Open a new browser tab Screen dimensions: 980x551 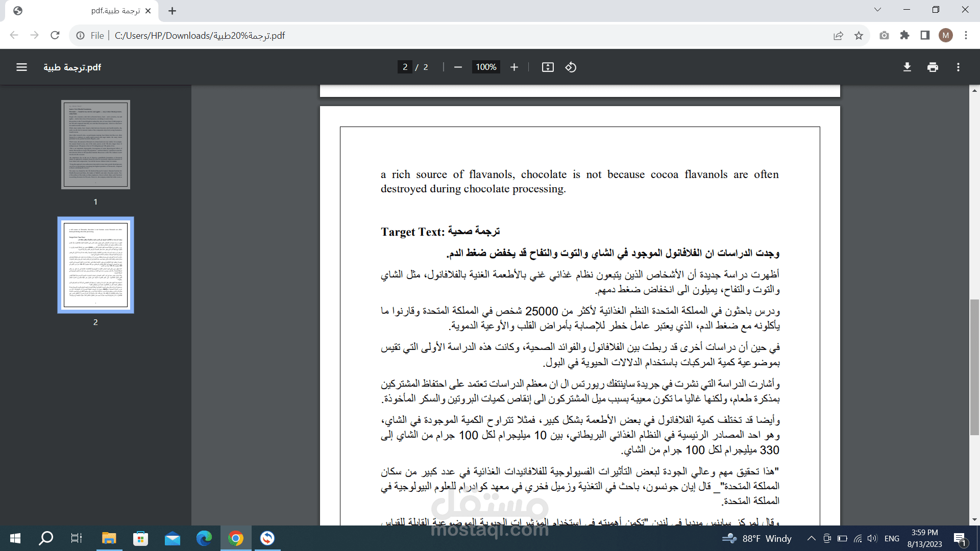coord(173,11)
